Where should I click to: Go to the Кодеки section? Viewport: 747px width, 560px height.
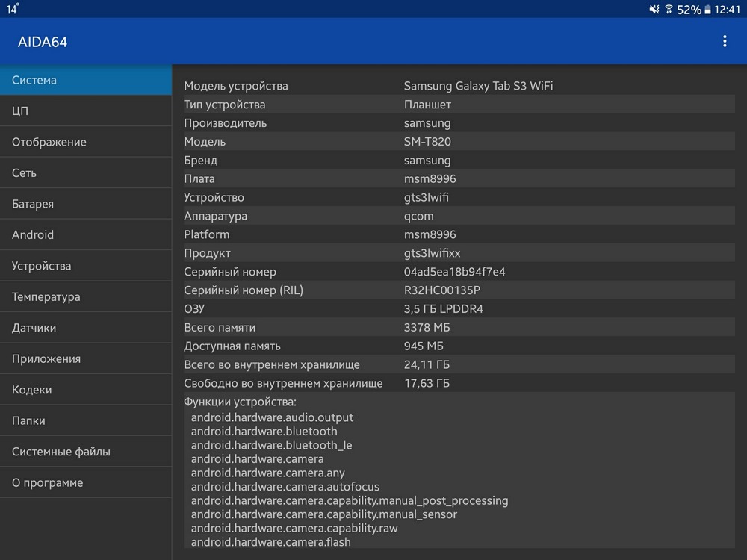86,390
